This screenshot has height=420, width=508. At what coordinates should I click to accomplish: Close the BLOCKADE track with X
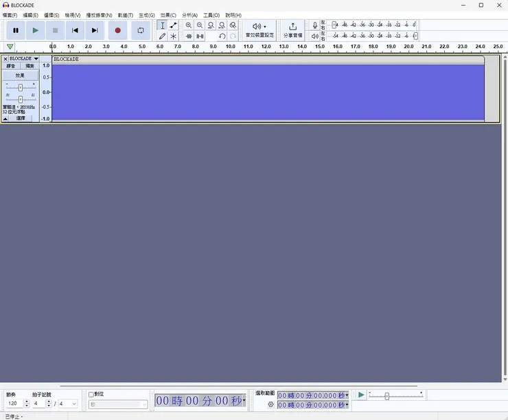pos(5,59)
